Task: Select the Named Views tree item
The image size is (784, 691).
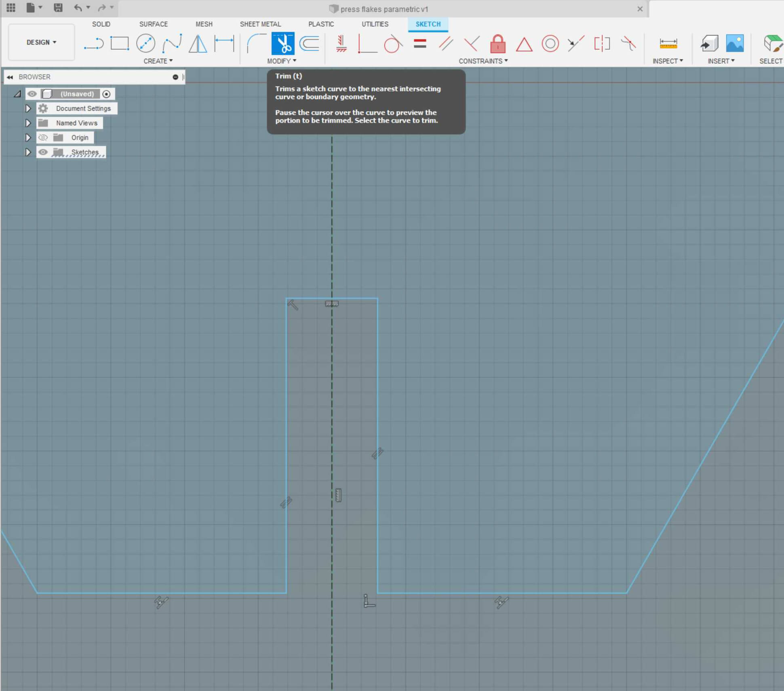Action: pos(77,123)
